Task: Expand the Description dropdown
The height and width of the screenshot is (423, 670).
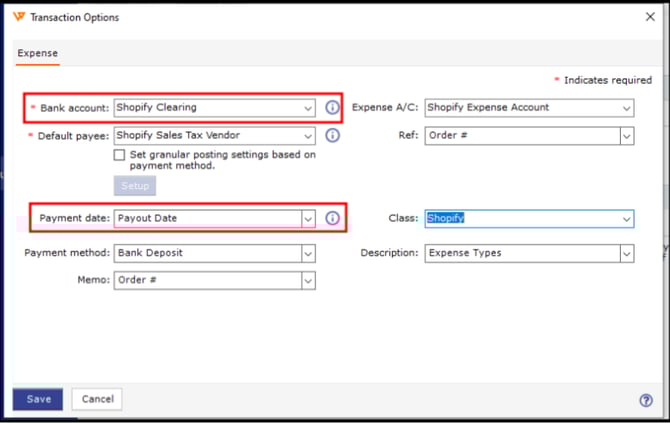Action: click(x=626, y=253)
